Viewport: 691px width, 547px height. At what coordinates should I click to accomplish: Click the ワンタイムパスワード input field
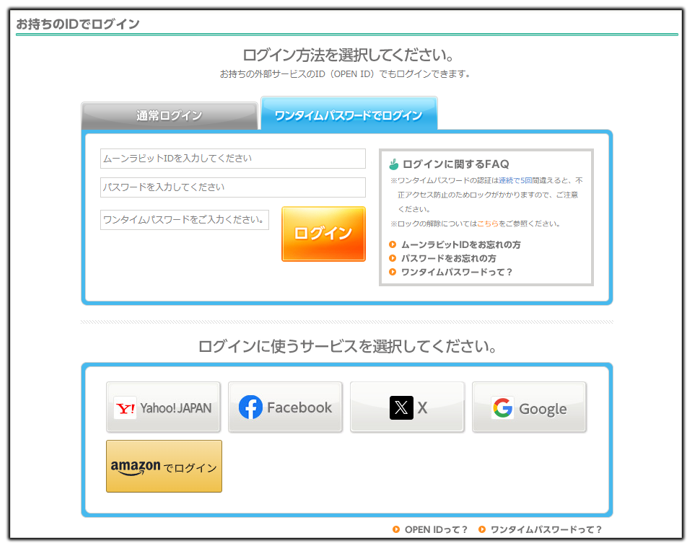coord(184,220)
